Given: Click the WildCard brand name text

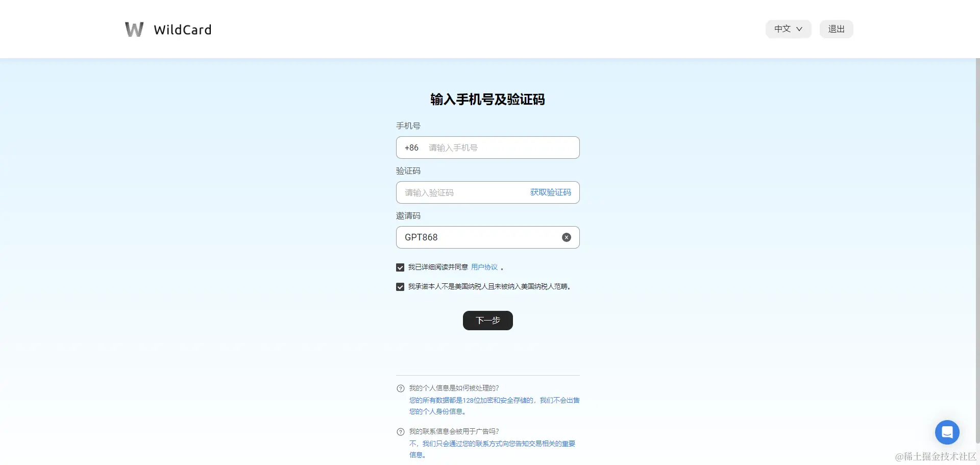Looking at the screenshot, I should 183,30.
